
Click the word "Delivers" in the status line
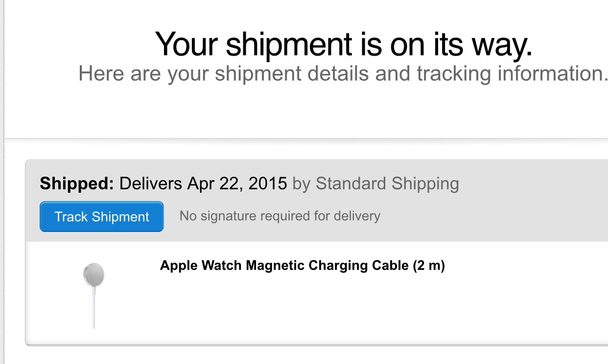coord(151,184)
